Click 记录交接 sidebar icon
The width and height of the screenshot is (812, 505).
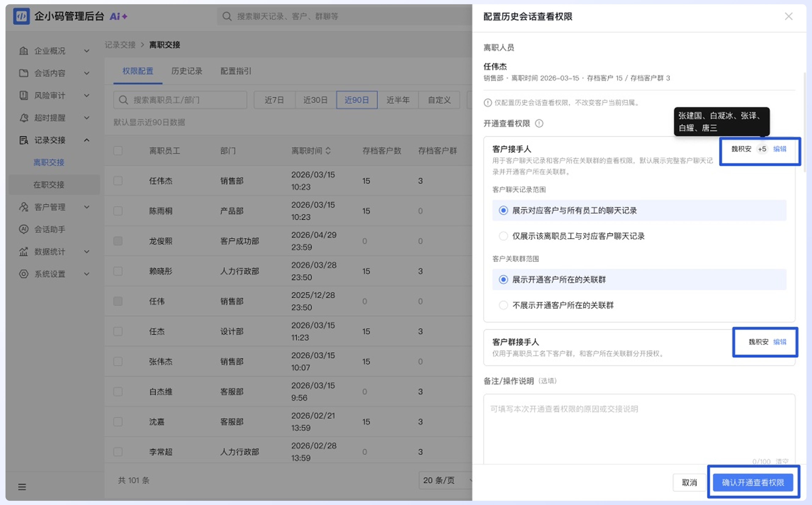tap(23, 140)
